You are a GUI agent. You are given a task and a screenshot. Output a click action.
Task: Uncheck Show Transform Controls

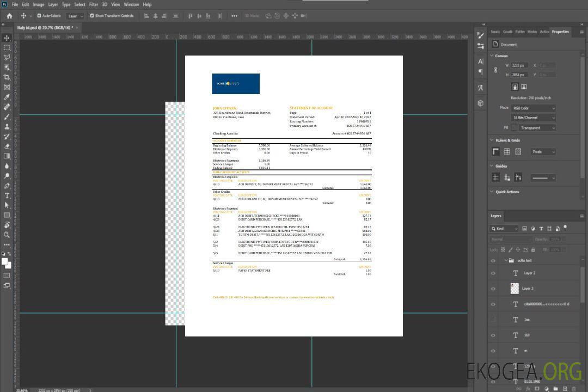coord(92,16)
